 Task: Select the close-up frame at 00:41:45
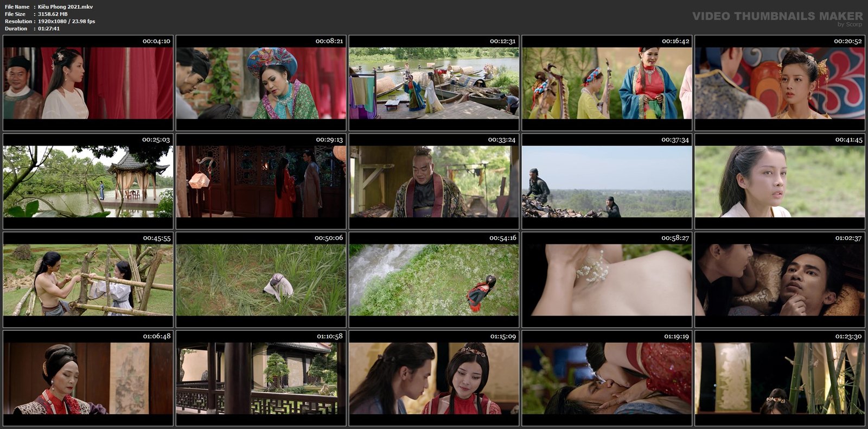[x=780, y=181]
